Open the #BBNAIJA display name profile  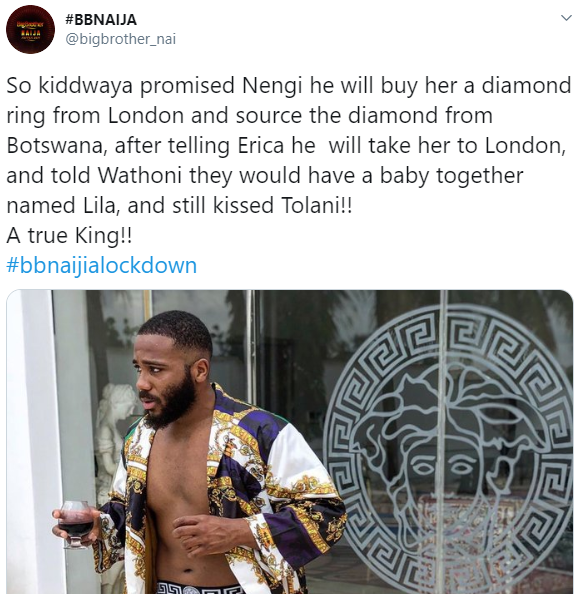[101, 19]
